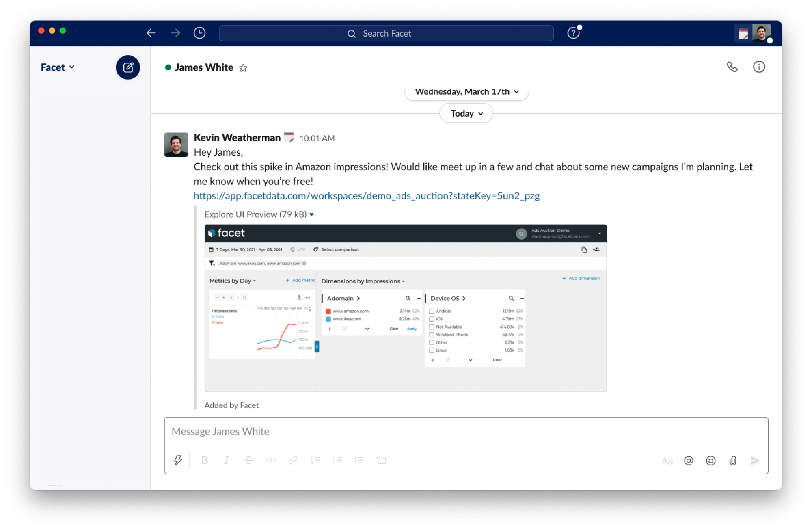
Task: Collapse the Explore UI Preview attachment
Action: click(x=312, y=214)
